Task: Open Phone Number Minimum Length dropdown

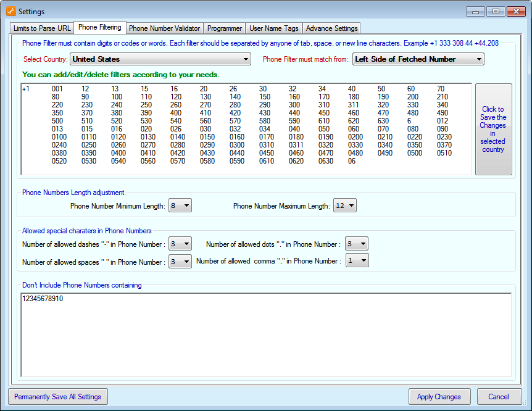Action: pos(180,206)
